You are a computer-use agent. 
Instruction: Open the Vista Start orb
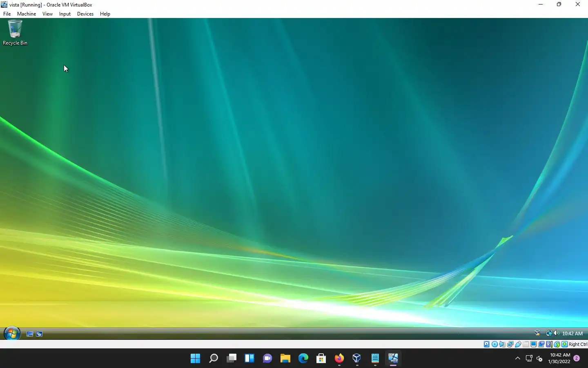pyautogui.click(x=12, y=333)
